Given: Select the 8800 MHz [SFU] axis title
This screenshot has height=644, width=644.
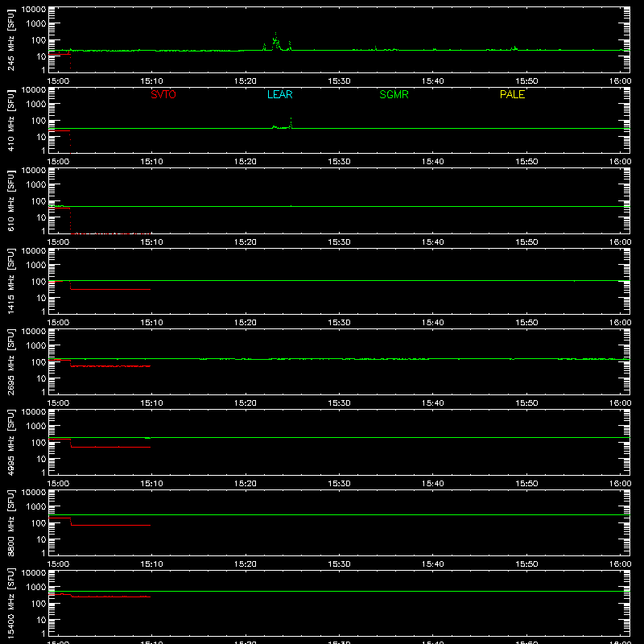Looking at the screenshot, I should coord(10,522).
